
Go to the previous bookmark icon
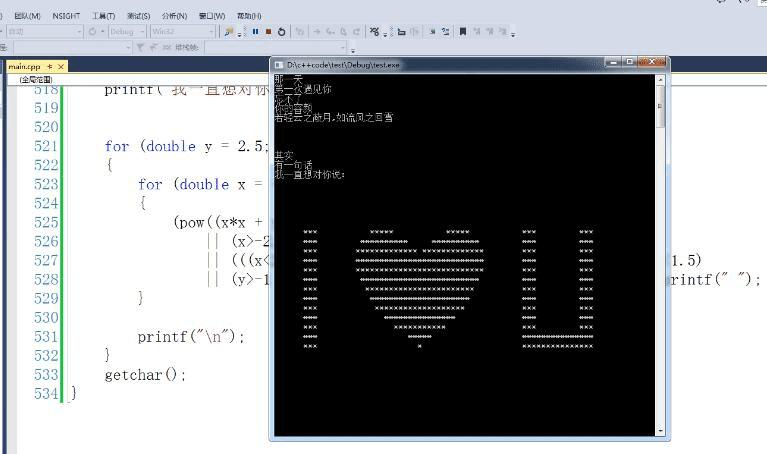coord(476,32)
